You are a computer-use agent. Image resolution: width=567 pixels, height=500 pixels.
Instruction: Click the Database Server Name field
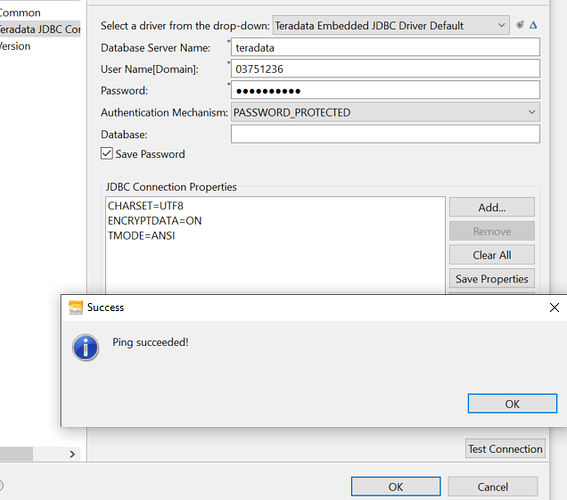pos(385,47)
